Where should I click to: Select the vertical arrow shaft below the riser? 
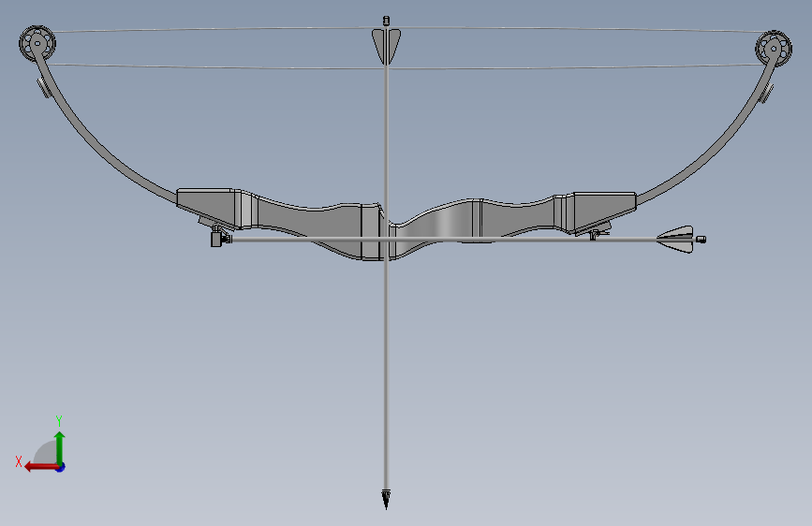click(386, 374)
